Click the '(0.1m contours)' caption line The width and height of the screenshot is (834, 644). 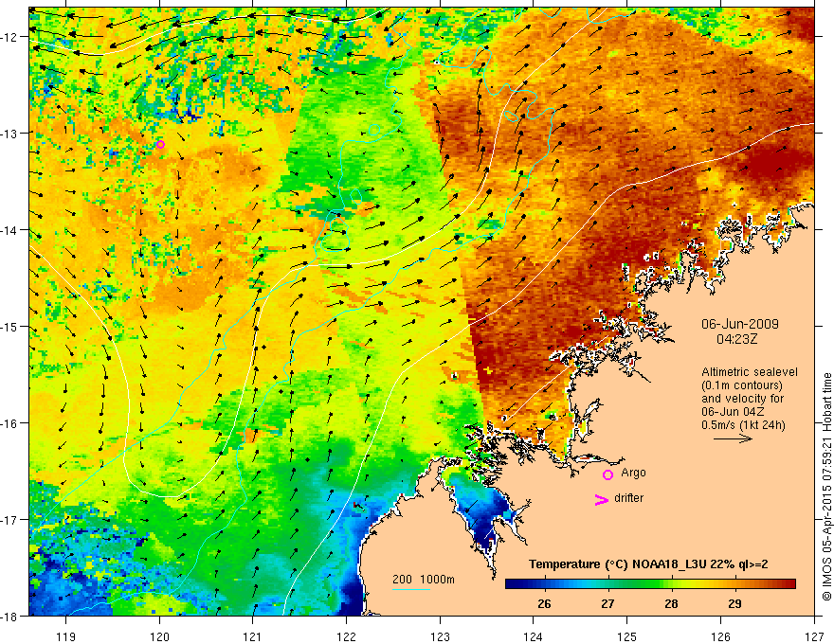tap(742, 385)
